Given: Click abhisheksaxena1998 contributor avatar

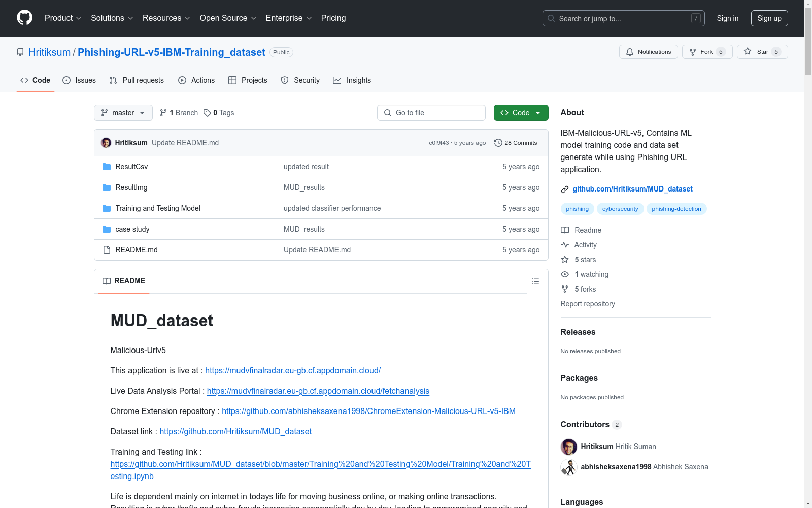Looking at the screenshot, I should (569, 467).
